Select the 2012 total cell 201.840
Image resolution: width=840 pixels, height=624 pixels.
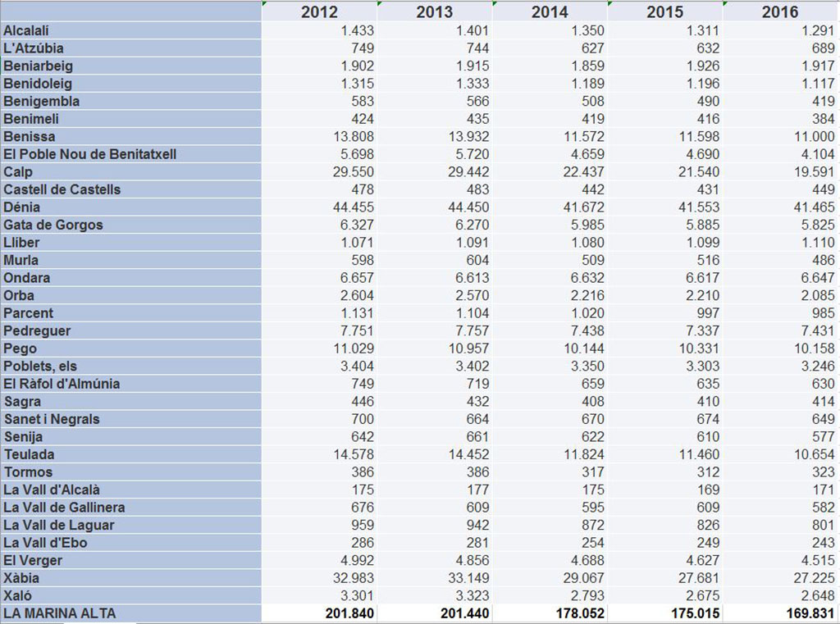tap(320, 613)
